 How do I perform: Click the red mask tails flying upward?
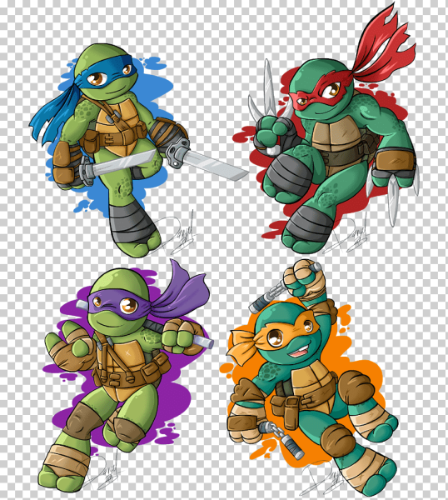tap(384, 45)
